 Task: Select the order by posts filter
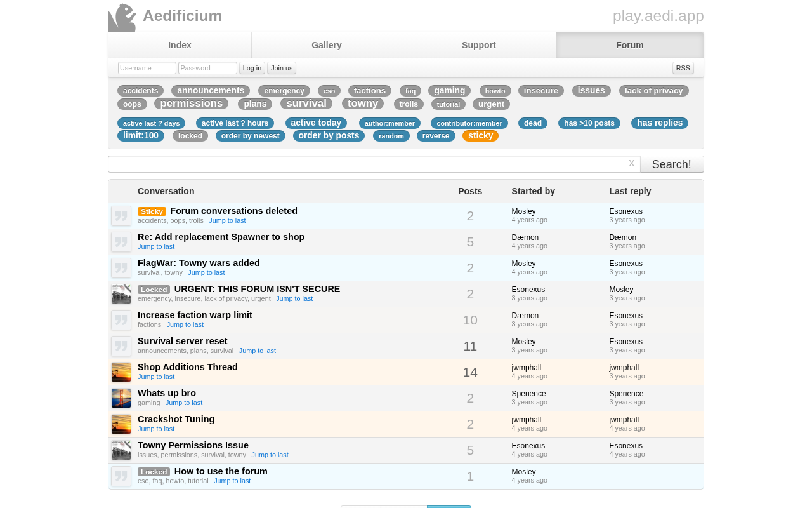pos(329,136)
